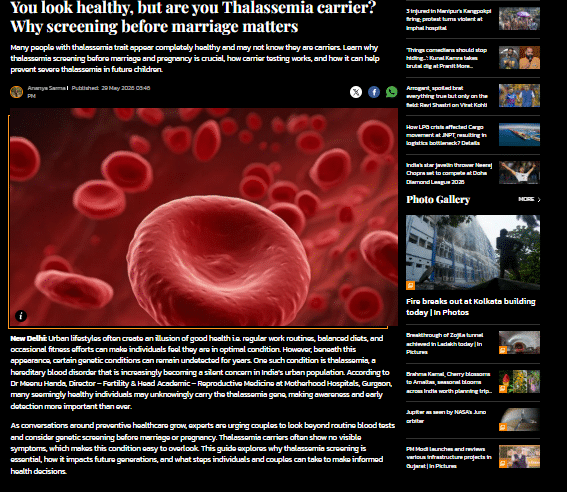Open author name Ananya Sarma
The width and height of the screenshot is (567, 492).
click(x=47, y=88)
